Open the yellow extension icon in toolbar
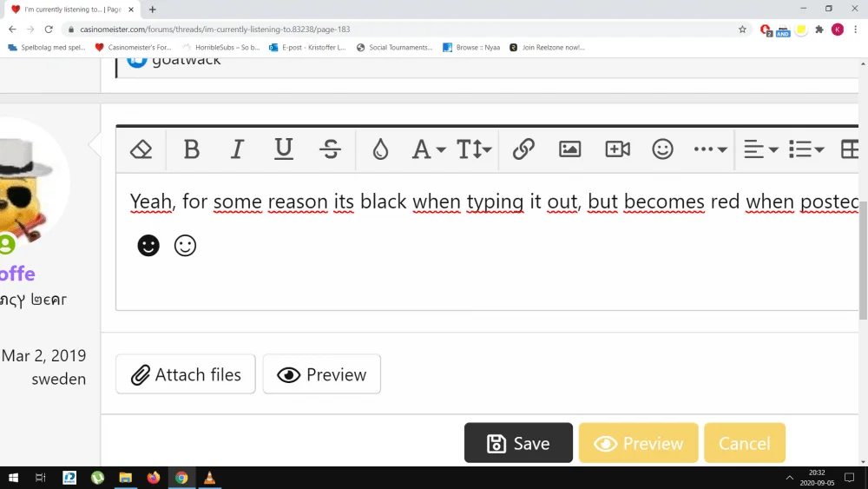The image size is (868, 489). tap(801, 30)
